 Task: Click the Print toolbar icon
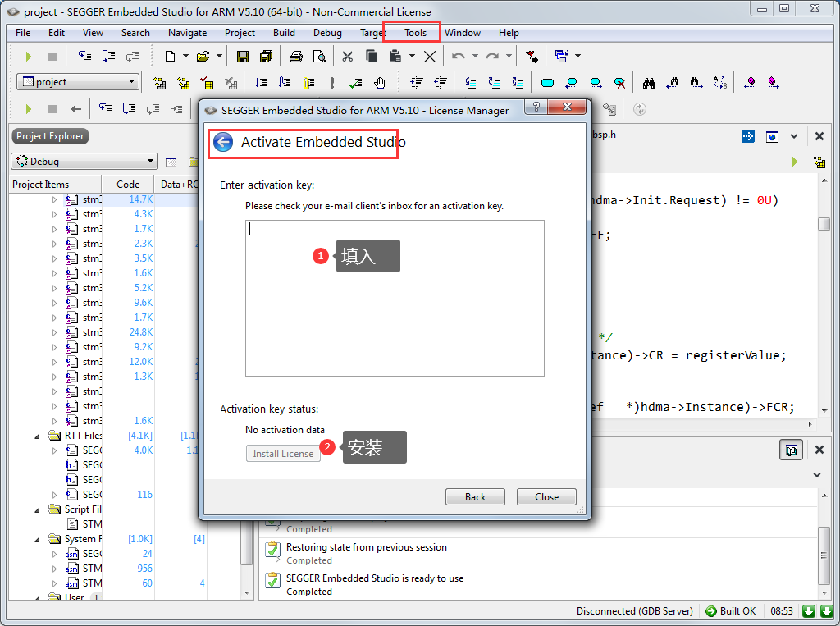point(295,57)
